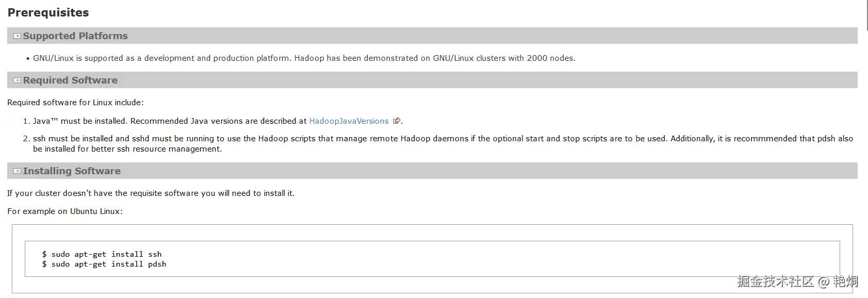The width and height of the screenshot is (868, 298).
Task: Open the HadoopJavaVersions link
Action: (348, 121)
